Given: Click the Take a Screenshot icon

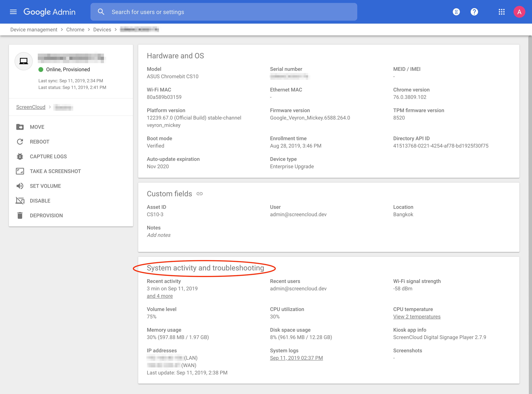Looking at the screenshot, I should point(20,171).
